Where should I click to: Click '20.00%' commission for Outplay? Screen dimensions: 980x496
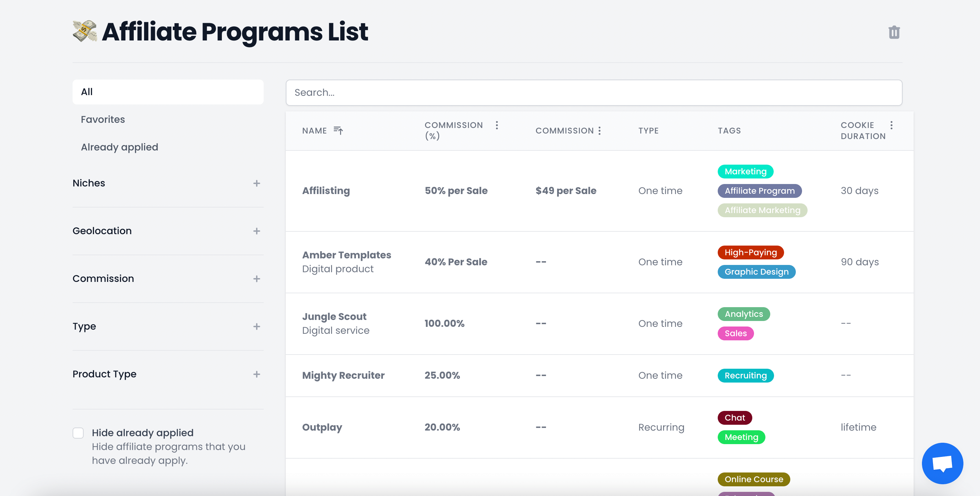coord(442,427)
